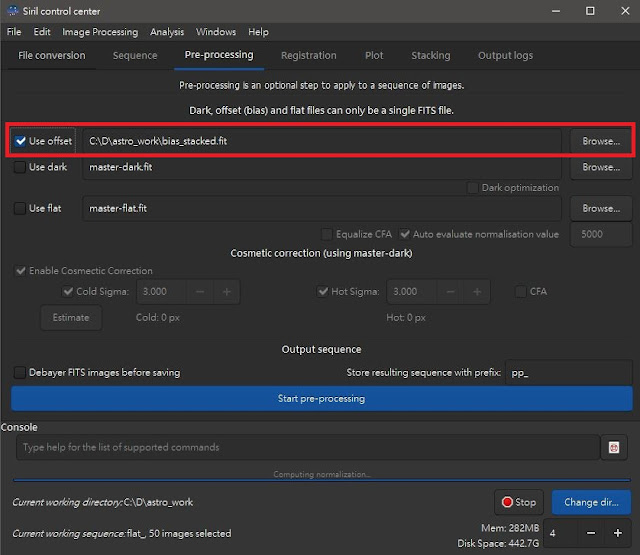Click Change dir button
This screenshot has width=640, height=555.
(x=591, y=502)
